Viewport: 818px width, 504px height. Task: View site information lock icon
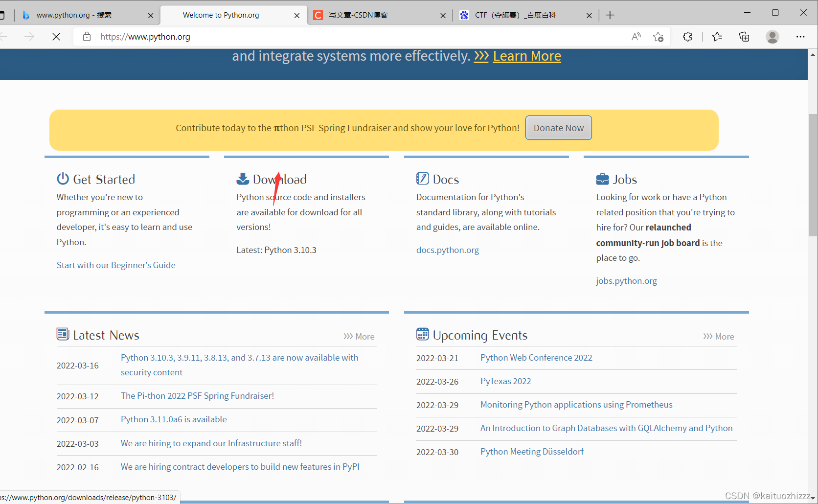tap(87, 37)
